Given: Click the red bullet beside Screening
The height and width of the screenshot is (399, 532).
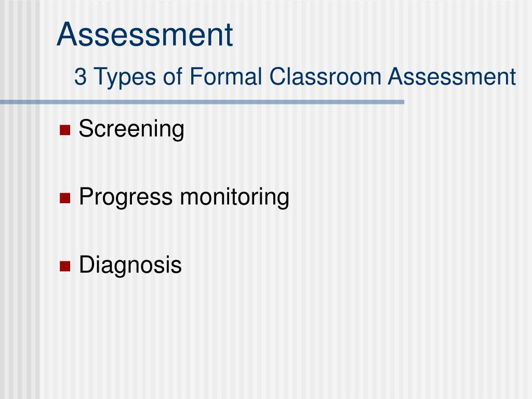Looking at the screenshot, I should coord(65,130).
